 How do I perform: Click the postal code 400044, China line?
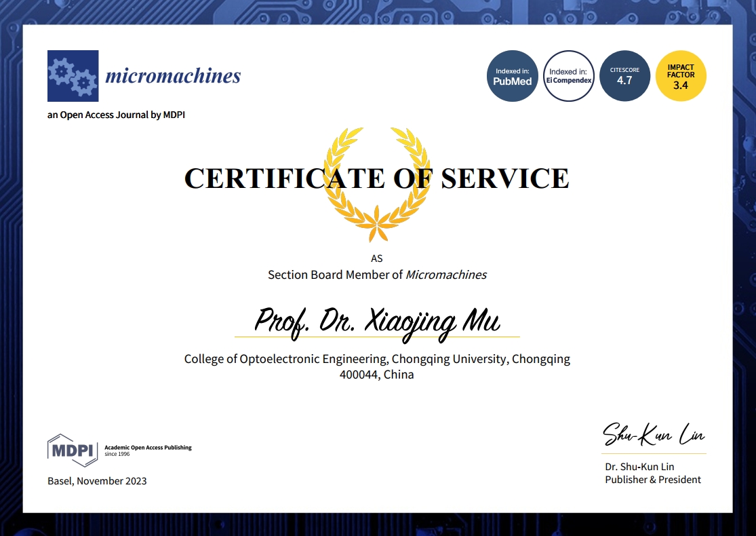[x=376, y=375]
